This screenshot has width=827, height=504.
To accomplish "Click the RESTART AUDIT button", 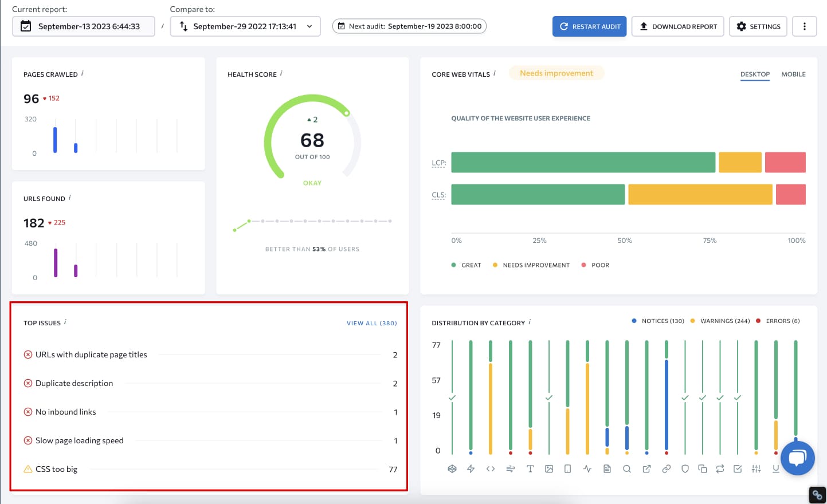I will [589, 26].
